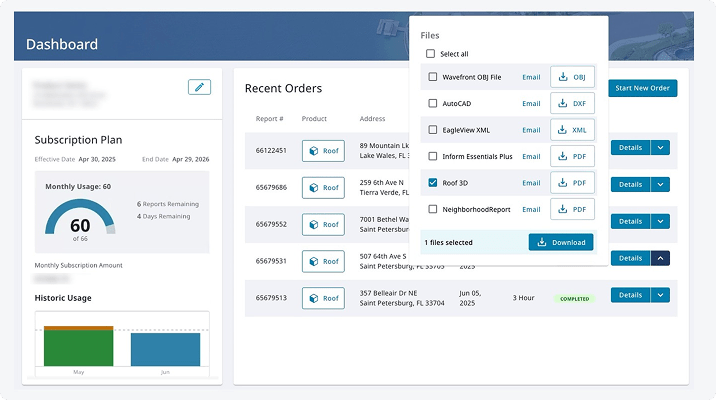This screenshot has height=400, width=716.
Task: Download the Wavefront OBJ file
Action: 572,77
